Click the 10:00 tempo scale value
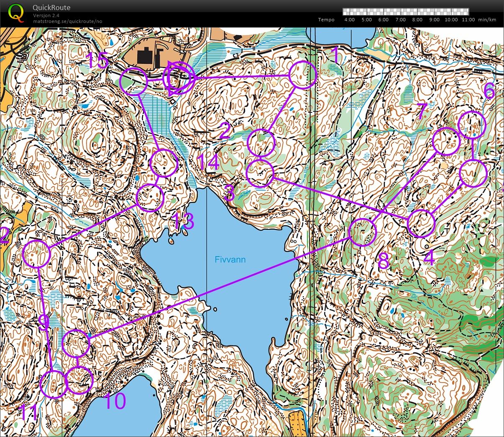504x437 pixels. pos(451,20)
